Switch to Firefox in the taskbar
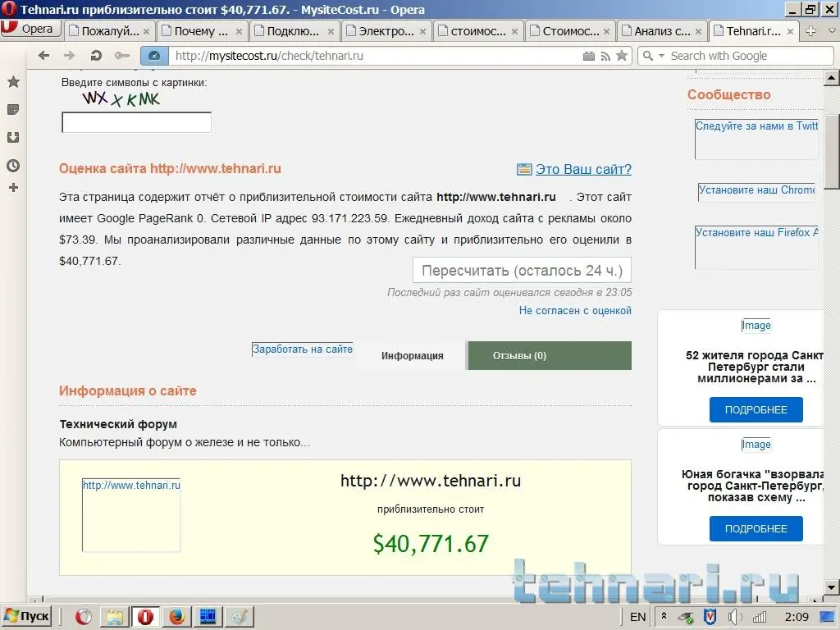The width and height of the screenshot is (840, 630). (x=176, y=617)
